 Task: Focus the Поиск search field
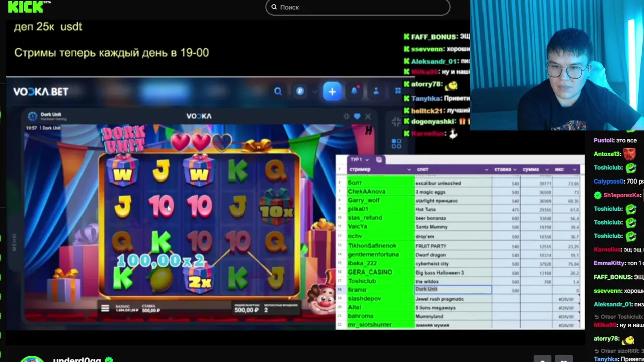358,7
